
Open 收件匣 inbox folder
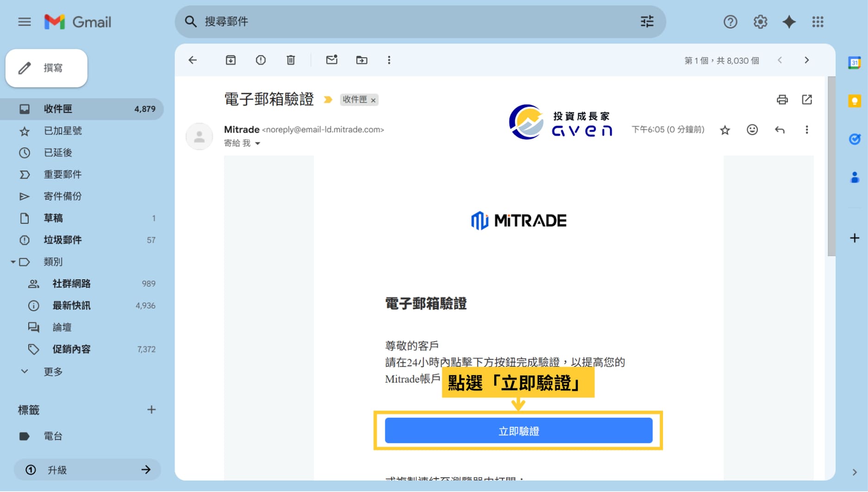click(81, 109)
